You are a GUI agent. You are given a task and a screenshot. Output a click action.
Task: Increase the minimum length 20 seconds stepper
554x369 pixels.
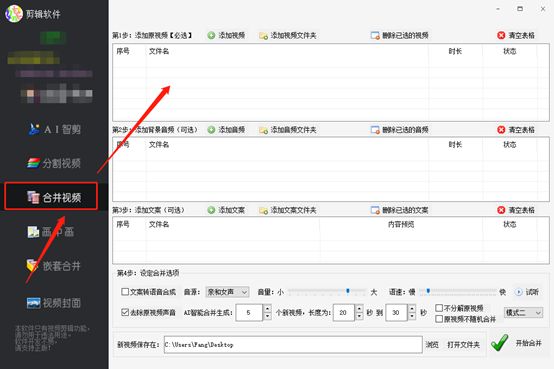(x=359, y=309)
